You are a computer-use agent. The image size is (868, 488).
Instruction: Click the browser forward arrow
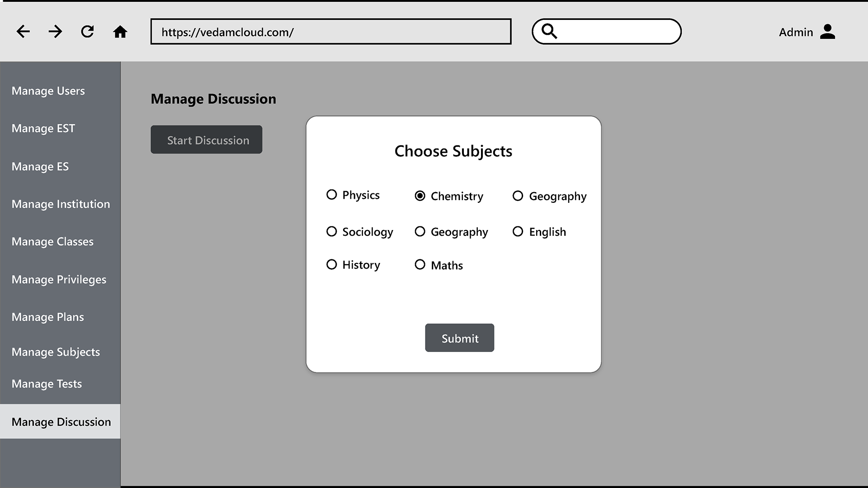coord(55,32)
